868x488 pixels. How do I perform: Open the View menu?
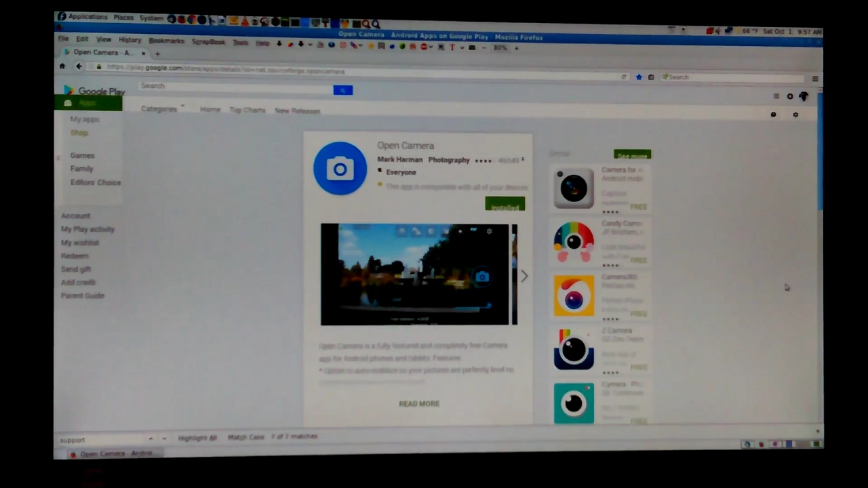(x=104, y=39)
